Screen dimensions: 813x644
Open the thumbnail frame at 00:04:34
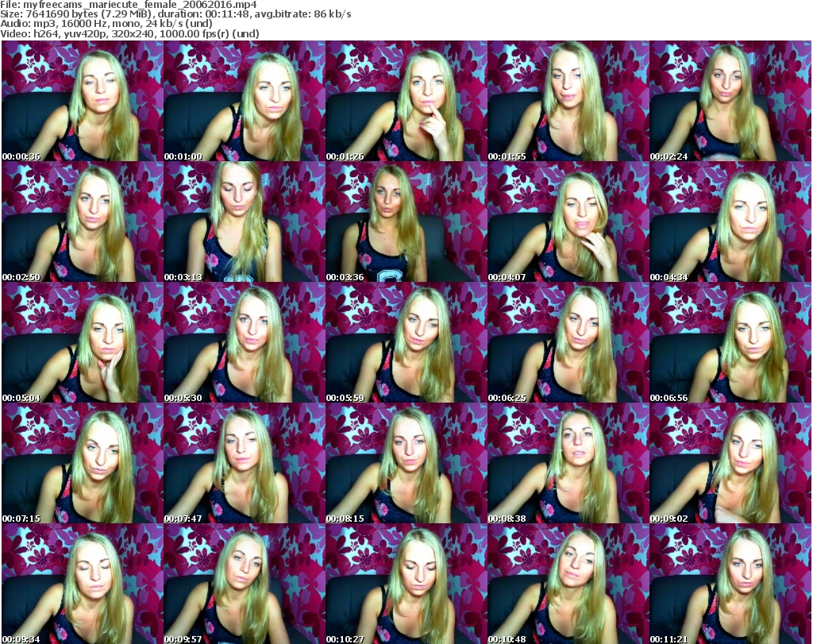(730, 222)
